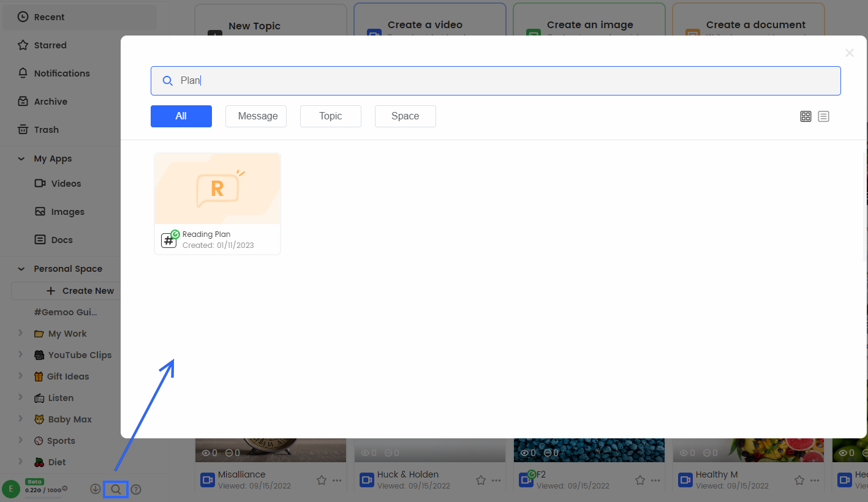This screenshot has width=868, height=502.
Task: Open the Healthy M video title
Action: tap(717, 474)
